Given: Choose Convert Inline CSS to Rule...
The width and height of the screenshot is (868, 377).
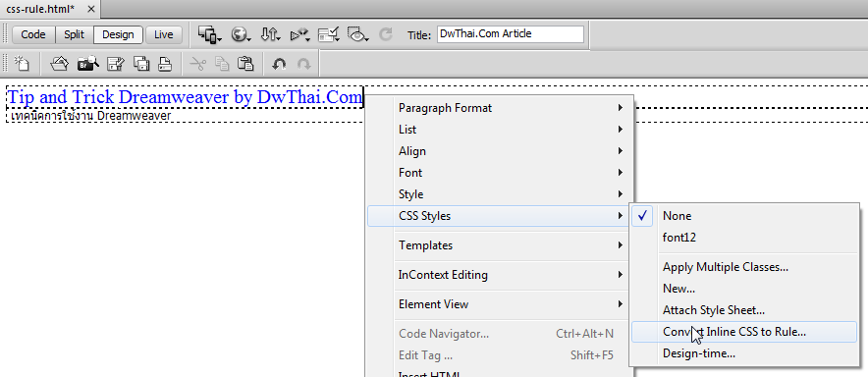Looking at the screenshot, I should pos(744,332).
